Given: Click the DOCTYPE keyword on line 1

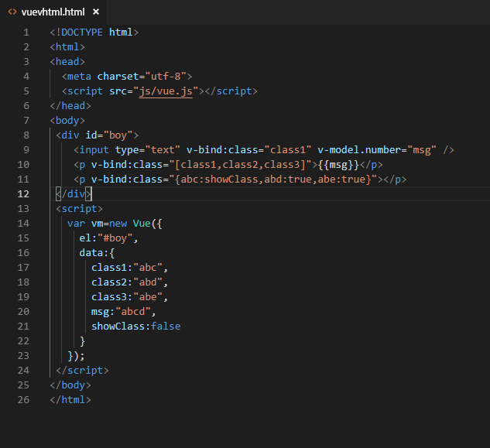Looking at the screenshot, I should (x=82, y=32).
